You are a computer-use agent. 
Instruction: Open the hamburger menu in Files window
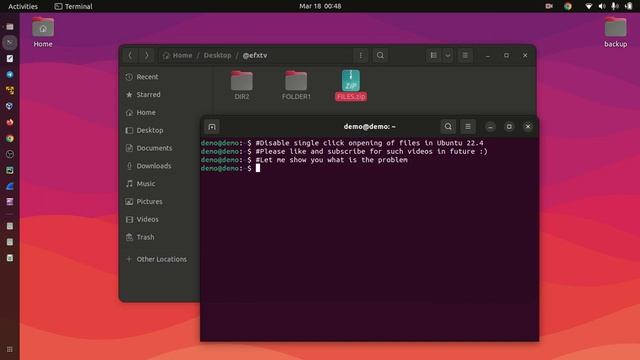point(465,55)
